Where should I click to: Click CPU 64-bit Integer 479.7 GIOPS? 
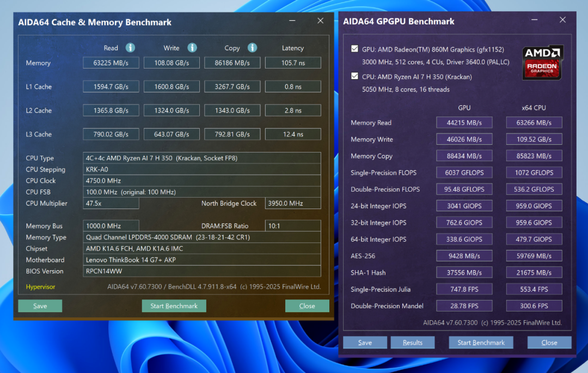point(534,239)
